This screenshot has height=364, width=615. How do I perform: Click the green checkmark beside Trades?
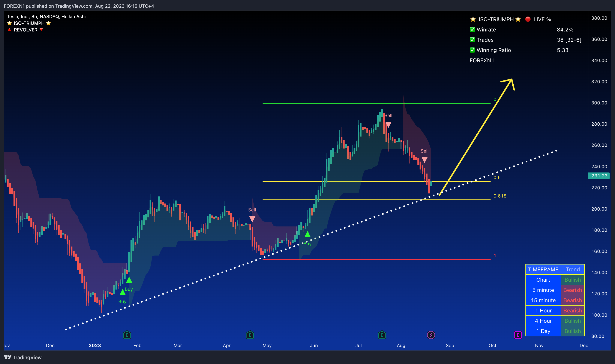pos(472,40)
